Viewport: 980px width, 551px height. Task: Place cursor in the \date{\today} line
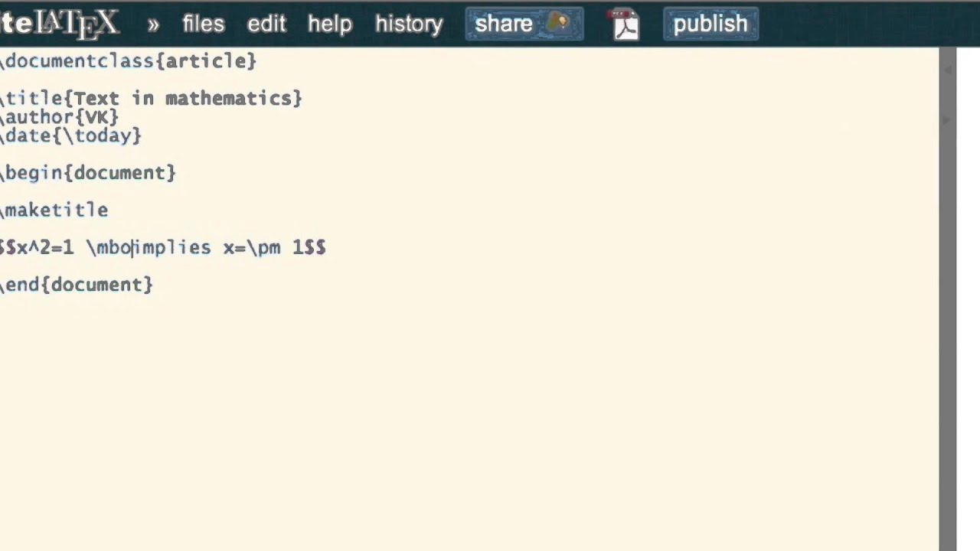pos(73,135)
